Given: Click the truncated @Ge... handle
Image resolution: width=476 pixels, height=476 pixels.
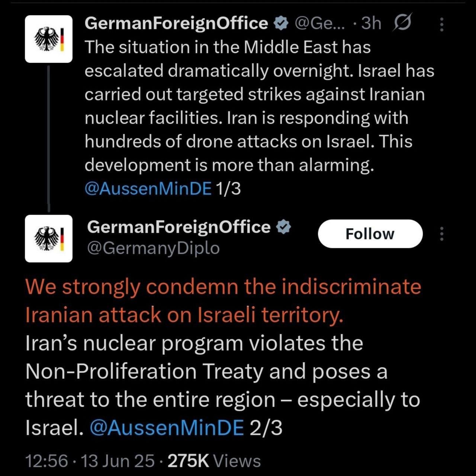Looking at the screenshot, I should tap(320, 23).
